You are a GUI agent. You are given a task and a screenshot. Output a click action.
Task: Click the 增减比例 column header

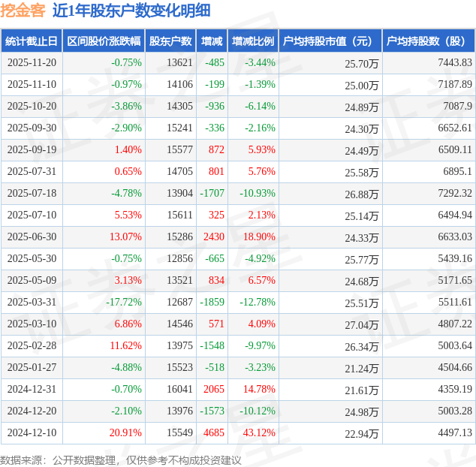tap(253, 41)
